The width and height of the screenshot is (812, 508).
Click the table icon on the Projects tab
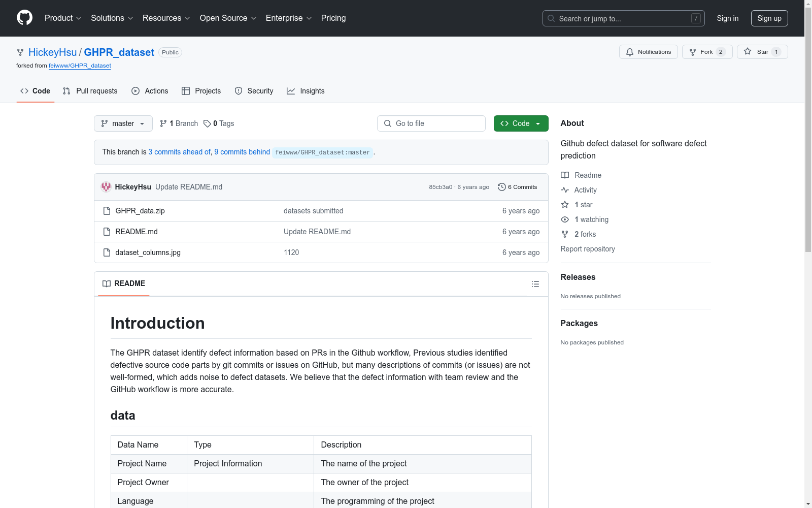click(186, 91)
